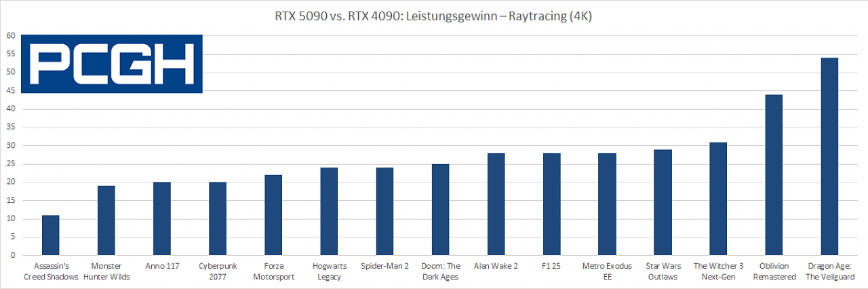The image size is (868, 289).
Task: Click the y-axis value 0
Action: 12,256
